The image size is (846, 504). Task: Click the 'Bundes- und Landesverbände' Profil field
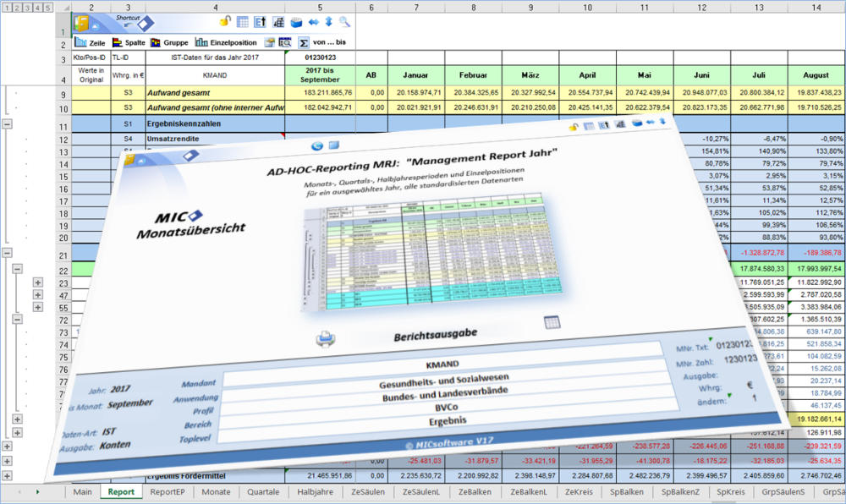pos(445,393)
